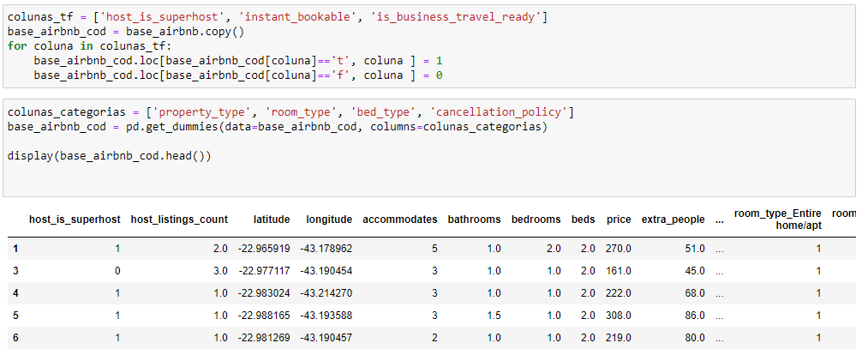Click the extra_people column header

tap(673, 220)
